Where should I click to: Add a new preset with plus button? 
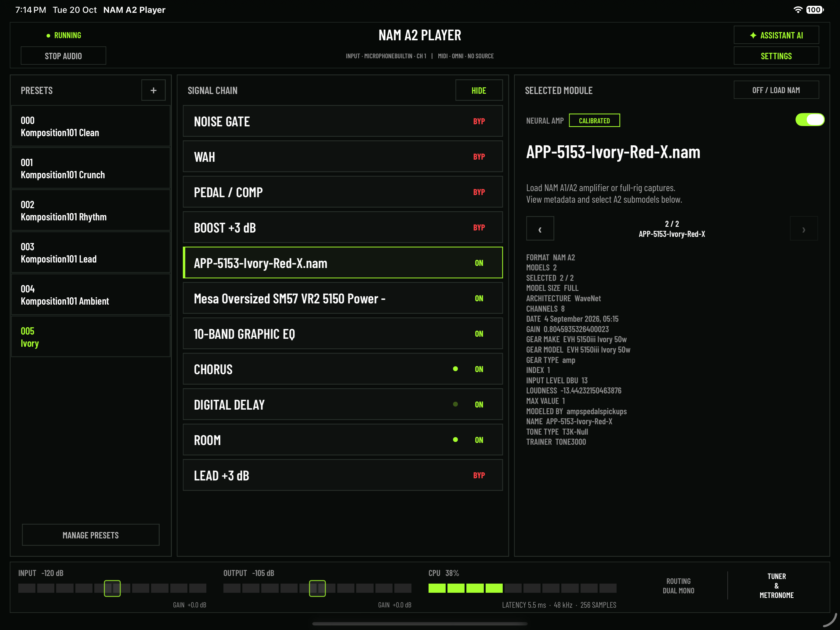click(x=154, y=90)
